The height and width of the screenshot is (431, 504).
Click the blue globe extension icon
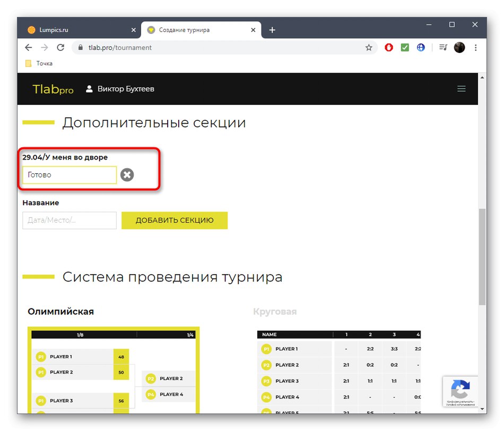420,47
